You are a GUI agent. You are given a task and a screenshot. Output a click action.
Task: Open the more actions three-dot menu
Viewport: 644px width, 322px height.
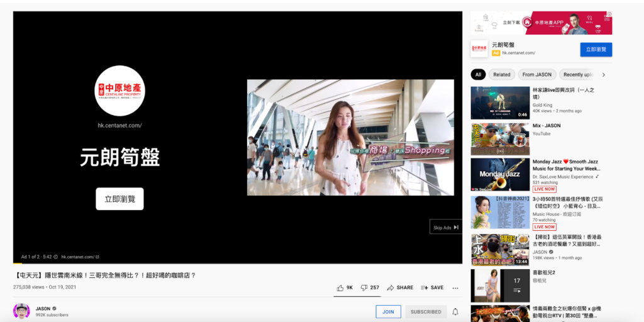click(455, 288)
